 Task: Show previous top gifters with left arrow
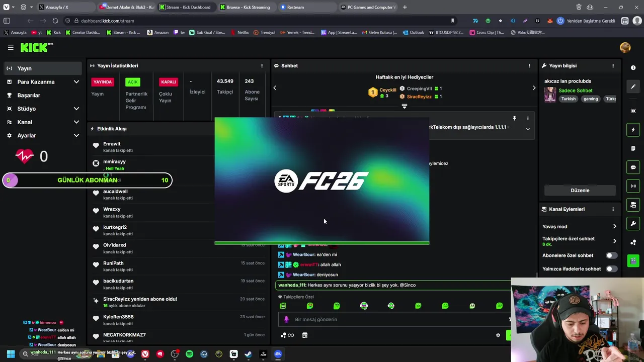click(x=275, y=88)
